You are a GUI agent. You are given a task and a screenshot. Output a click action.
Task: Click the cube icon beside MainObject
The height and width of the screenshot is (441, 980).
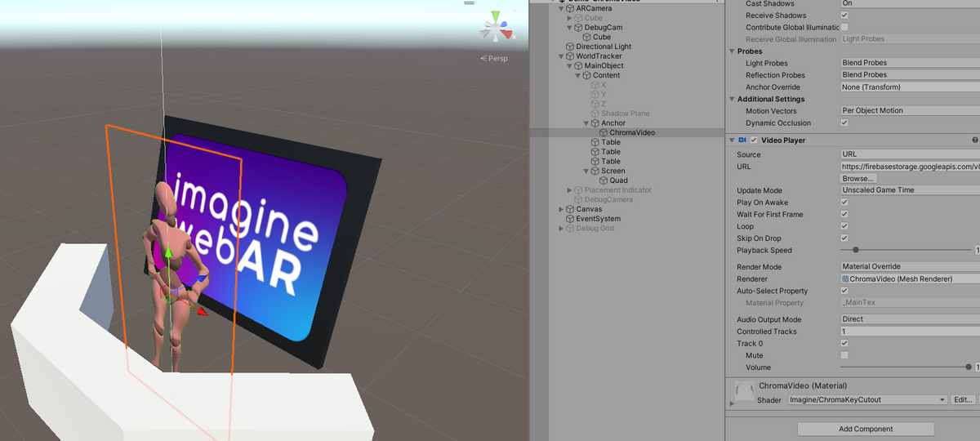pos(579,65)
